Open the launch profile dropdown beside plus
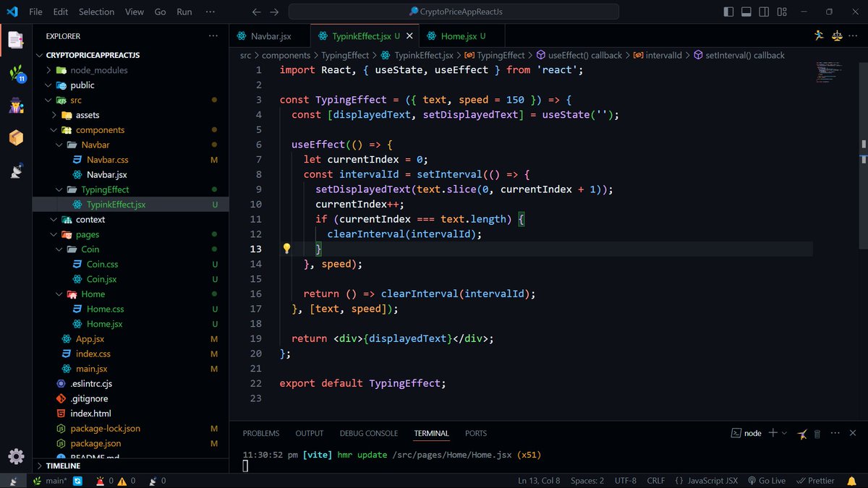This screenshot has width=868, height=488. tap(785, 433)
